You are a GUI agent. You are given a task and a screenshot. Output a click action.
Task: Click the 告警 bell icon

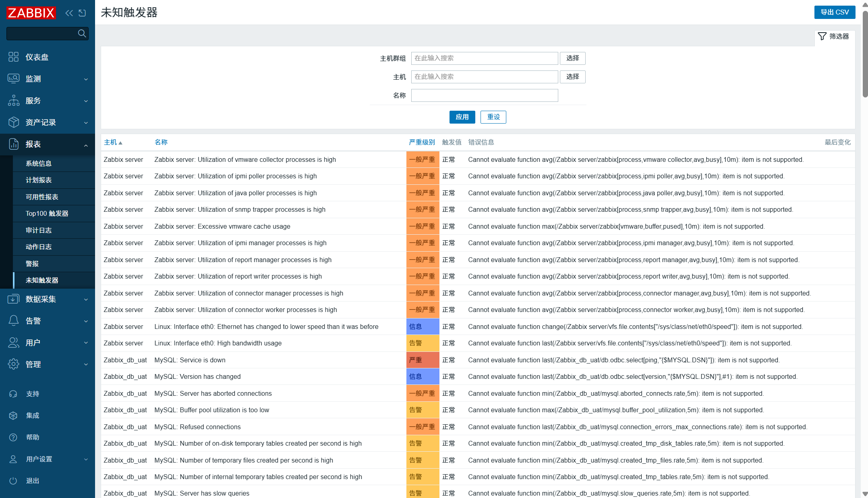click(13, 321)
